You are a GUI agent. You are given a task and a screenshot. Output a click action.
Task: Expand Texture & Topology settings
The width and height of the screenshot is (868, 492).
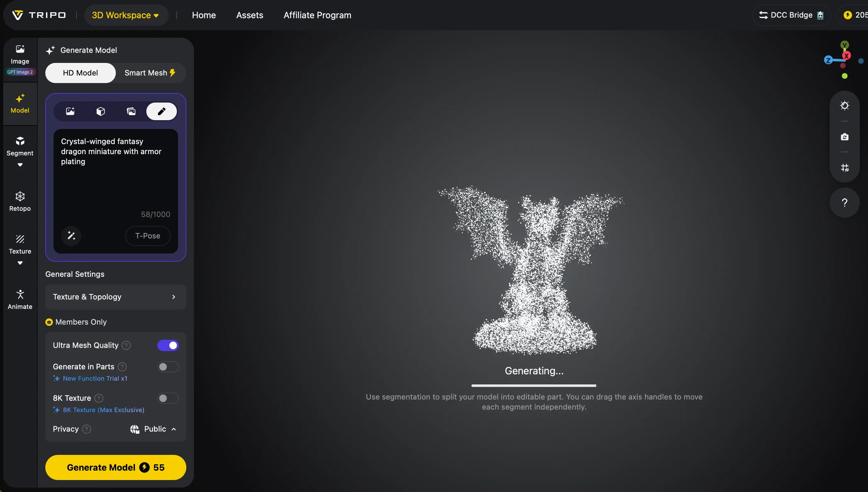point(116,297)
